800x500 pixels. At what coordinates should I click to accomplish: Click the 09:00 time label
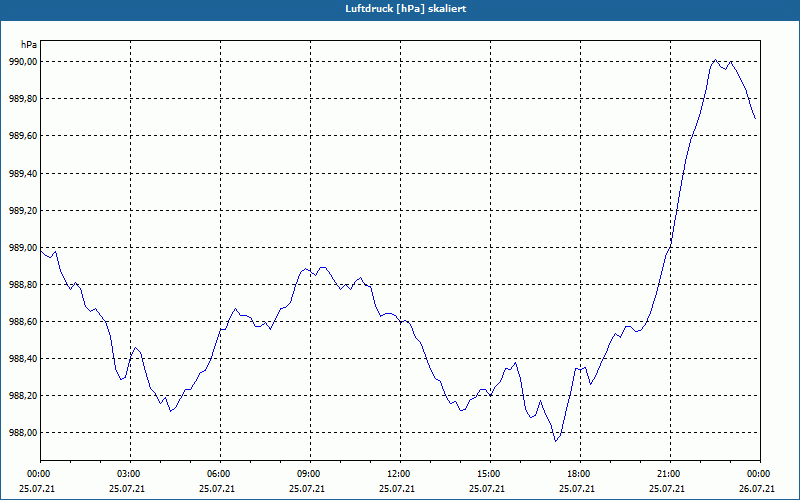pyautogui.click(x=310, y=474)
